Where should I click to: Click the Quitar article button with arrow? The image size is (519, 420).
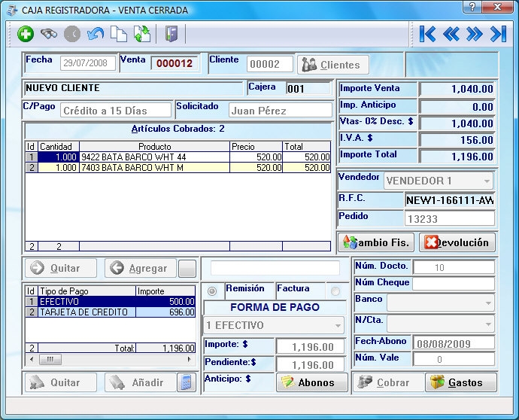pos(61,268)
